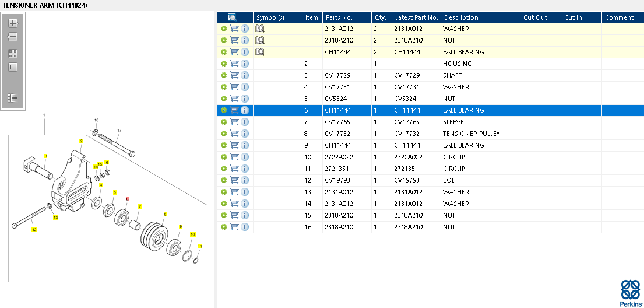
Task: Click parts number CV17731 in Parts No. column
Action: (x=339, y=87)
